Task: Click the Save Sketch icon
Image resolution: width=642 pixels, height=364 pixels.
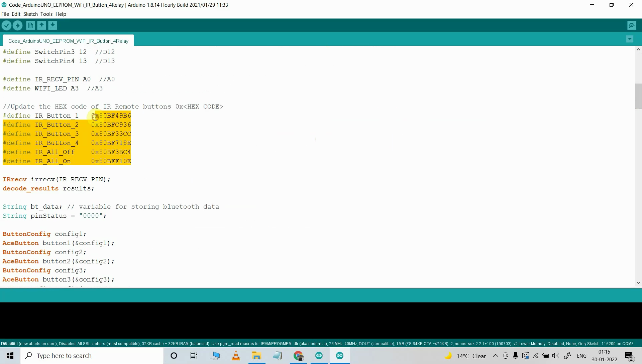Action: point(52,25)
